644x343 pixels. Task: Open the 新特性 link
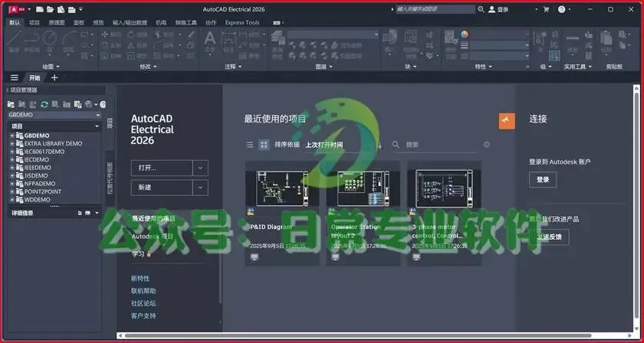tap(140, 279)
